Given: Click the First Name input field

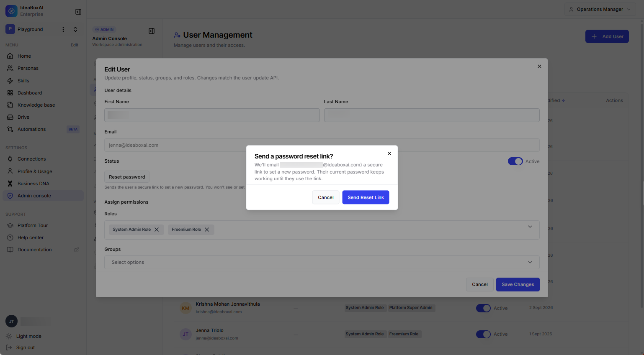Looking at the screenshot, I should pyautogui.click(x=212, y=115).
